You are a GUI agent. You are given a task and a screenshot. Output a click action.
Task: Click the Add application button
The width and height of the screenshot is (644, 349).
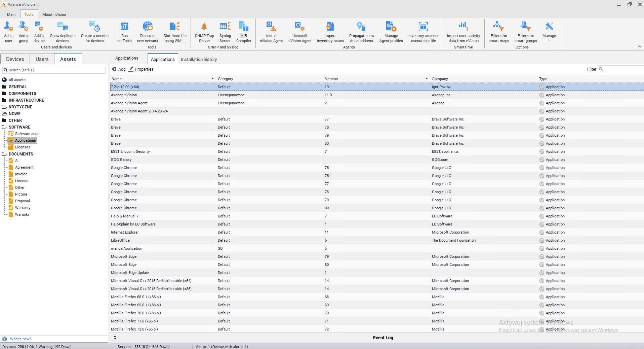pos(119,69)
